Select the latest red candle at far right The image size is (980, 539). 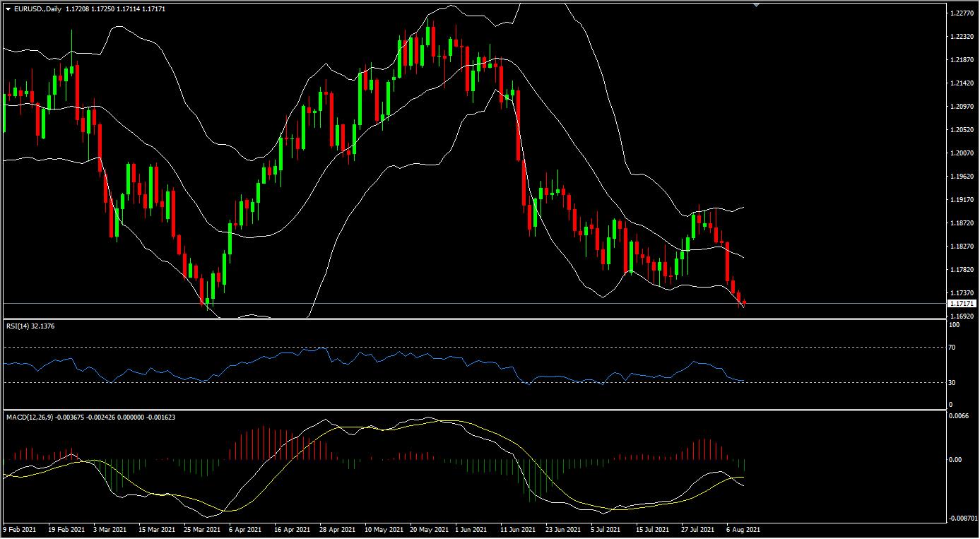[743, 302]
